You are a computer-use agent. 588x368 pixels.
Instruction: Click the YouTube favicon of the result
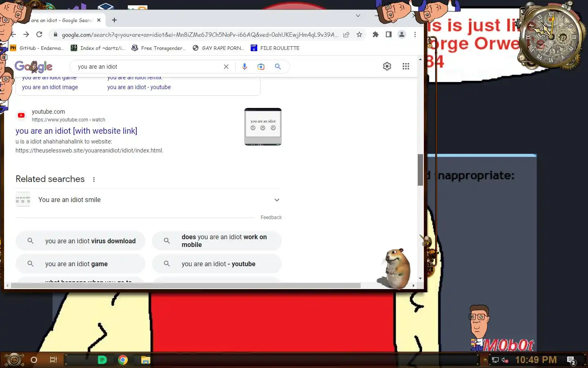coord(21,115)
